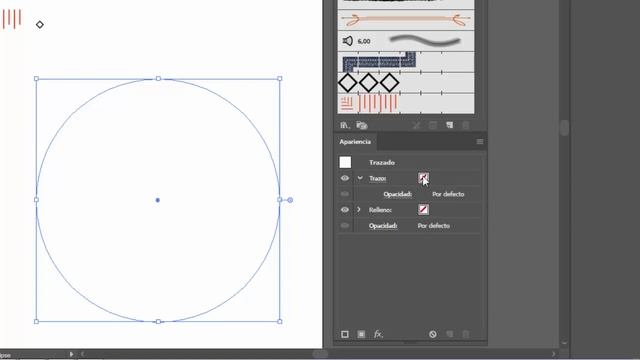Open the Relleno label link
Viewport: 640px width, 360px height.
click(x=380, y=210)
